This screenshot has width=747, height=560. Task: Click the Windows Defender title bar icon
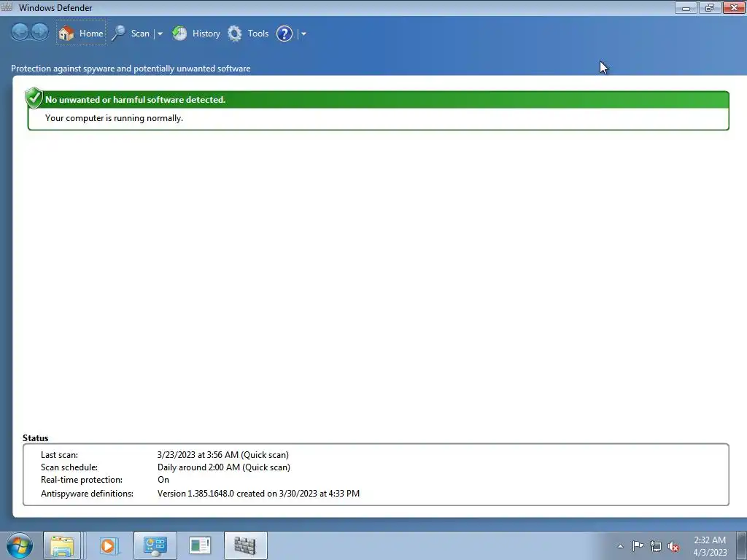pyautogui.click(x=7, y=7)
